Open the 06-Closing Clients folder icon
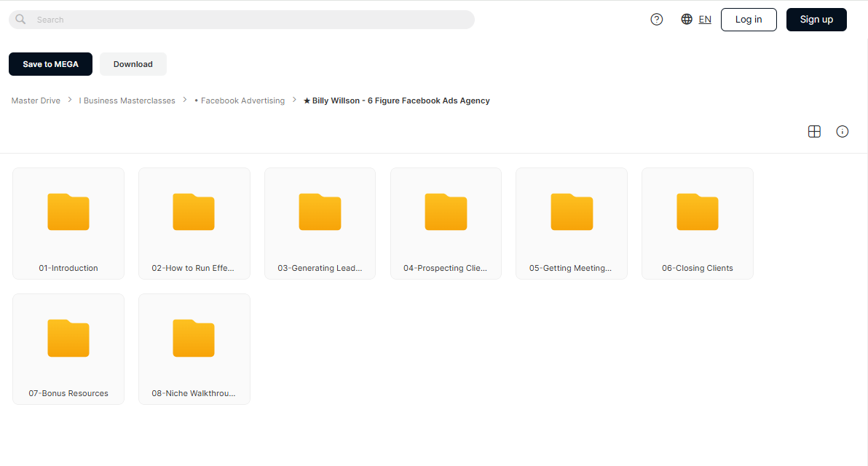This screenshot has height=466, width=868. (x=698, y=212)
